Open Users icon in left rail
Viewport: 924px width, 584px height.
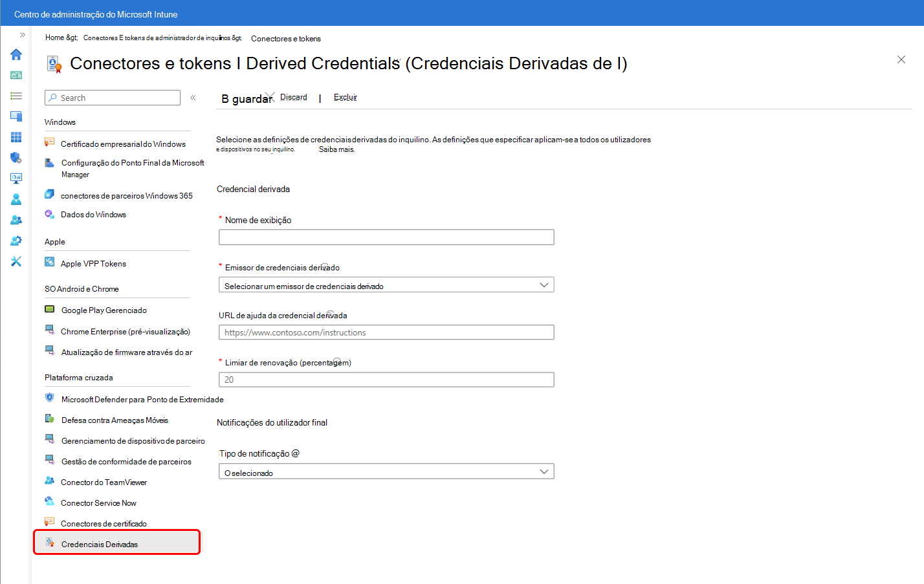[x=16, y=199]
